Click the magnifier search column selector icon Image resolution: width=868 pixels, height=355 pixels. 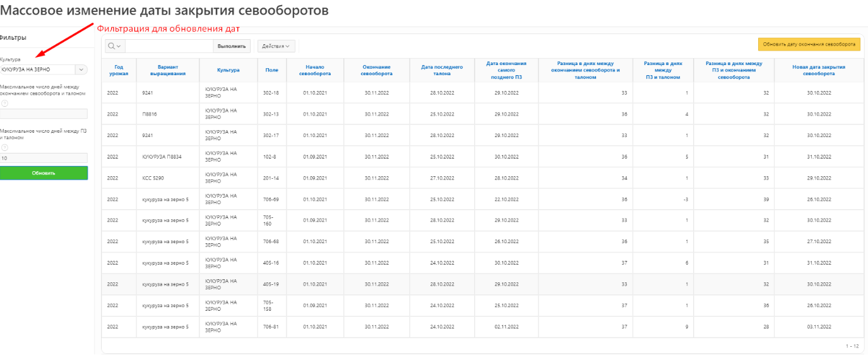click(x=114, y=46)
